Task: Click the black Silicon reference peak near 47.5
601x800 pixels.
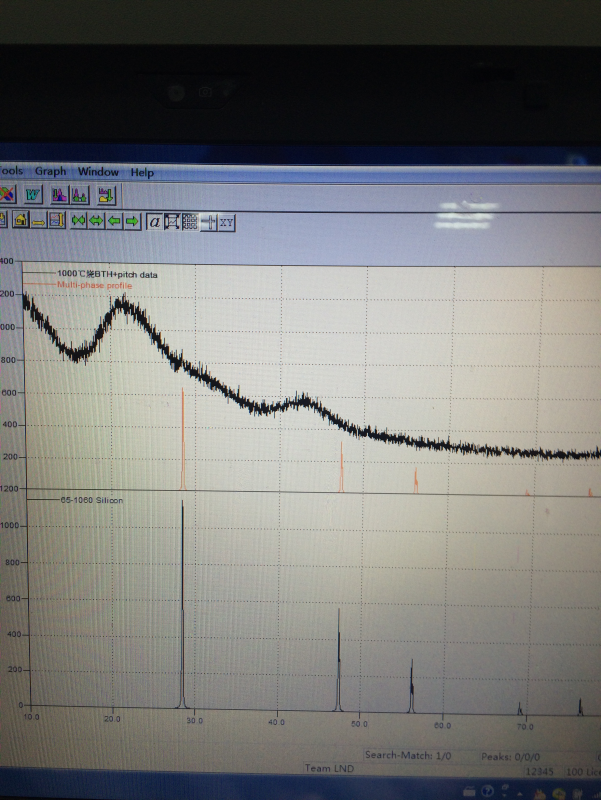Action: [338, 660]
